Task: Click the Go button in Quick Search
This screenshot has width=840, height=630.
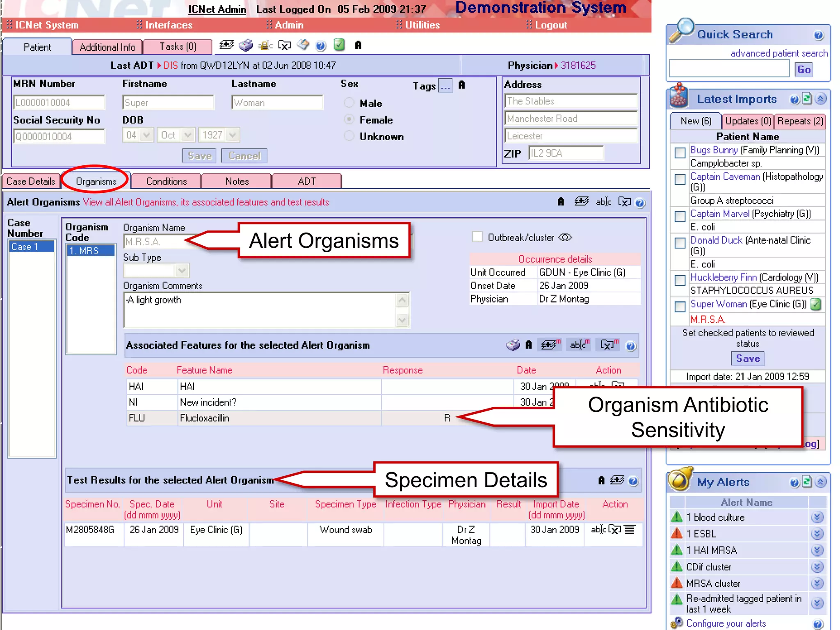Action: pyautogui.click(x=803, y=70)
